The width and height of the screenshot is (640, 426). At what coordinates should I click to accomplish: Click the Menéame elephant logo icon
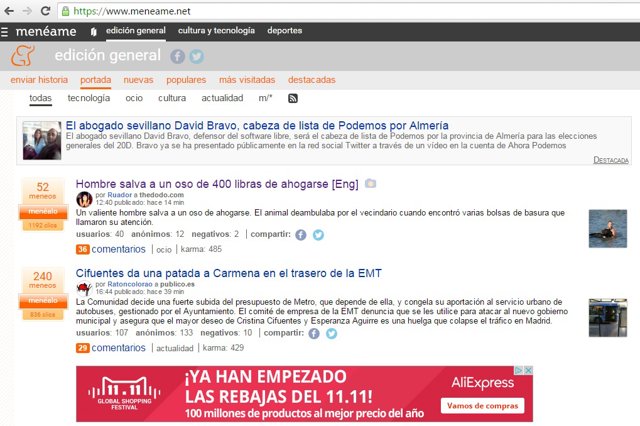23,57
